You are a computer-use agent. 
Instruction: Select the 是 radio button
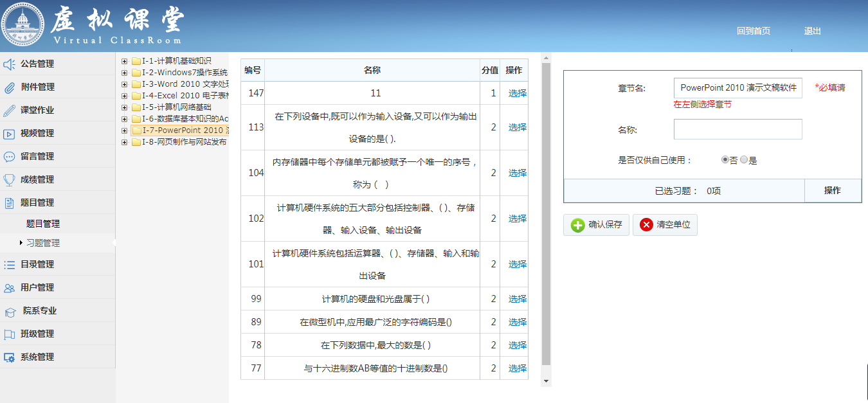coord(744,160)
